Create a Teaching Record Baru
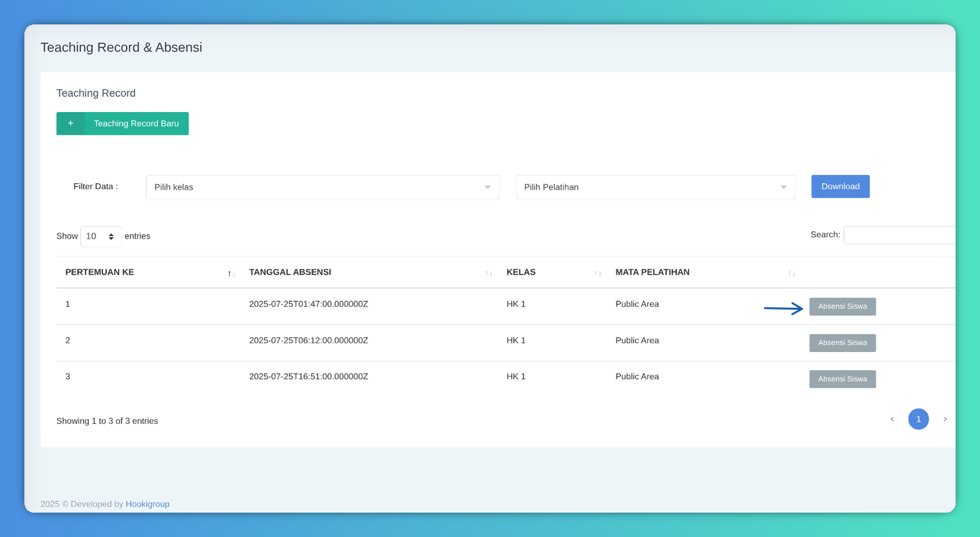Image resolution: width=980 pixels, height=537 pixels. (x=136, y=123)
